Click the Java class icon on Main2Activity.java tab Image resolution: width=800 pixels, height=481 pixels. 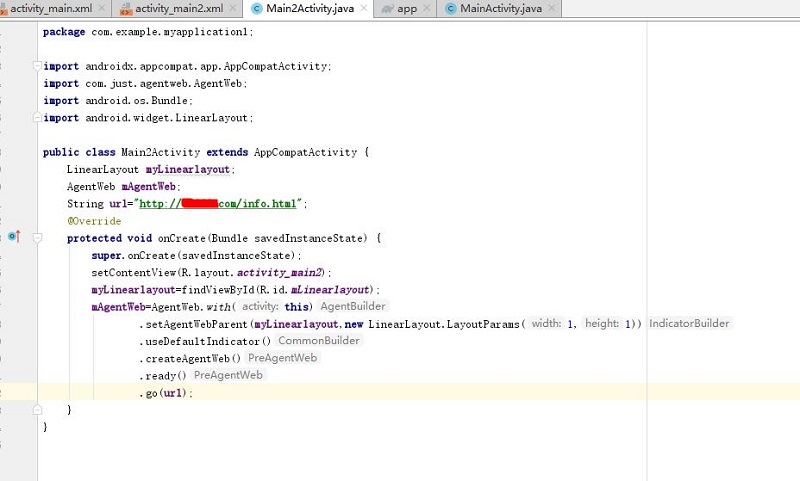[257, 9]
